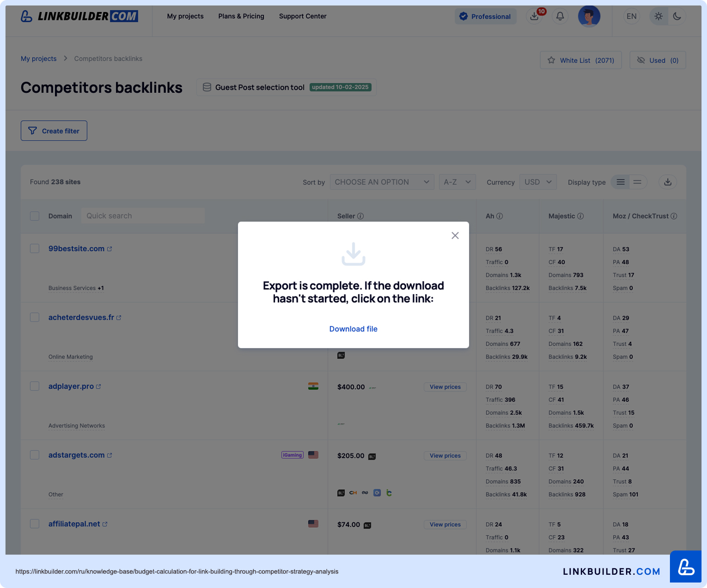Image resolution: width=707 pixels, height=588 pixels.
Task: Open the A-Z sort order dropdown
Action: pos(457,182)
